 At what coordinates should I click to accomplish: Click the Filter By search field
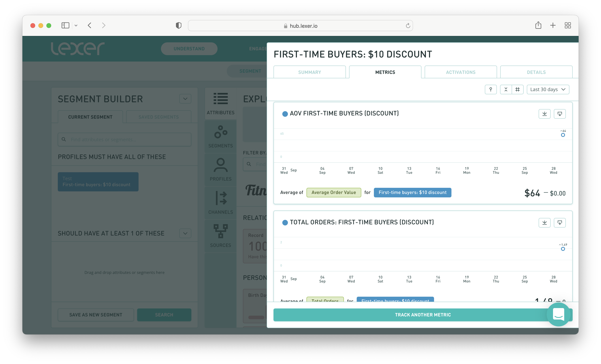pyautogui.click(x=255, y=164)
